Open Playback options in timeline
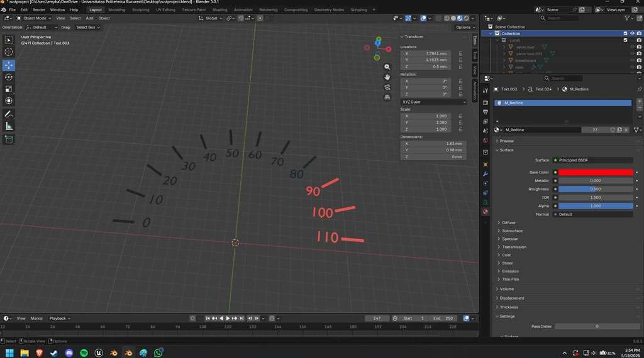 (60, 318)
